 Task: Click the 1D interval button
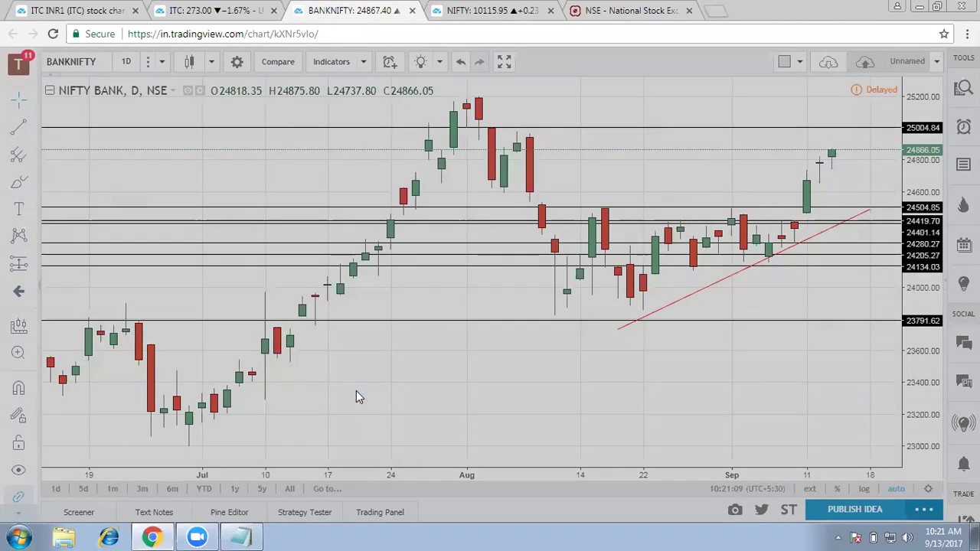[126, 62]
